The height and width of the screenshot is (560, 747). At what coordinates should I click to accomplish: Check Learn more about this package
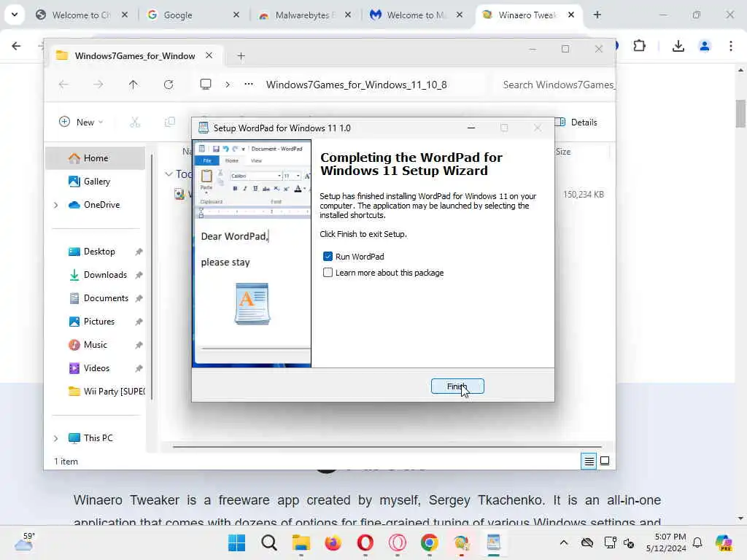(x=328, y=273)
